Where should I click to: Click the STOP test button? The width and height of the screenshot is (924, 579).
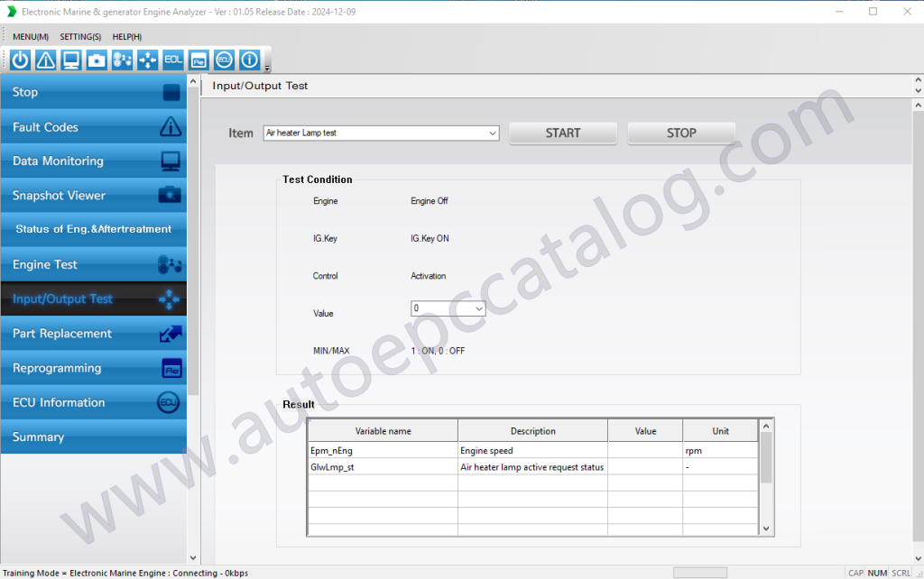coord(681,133)
